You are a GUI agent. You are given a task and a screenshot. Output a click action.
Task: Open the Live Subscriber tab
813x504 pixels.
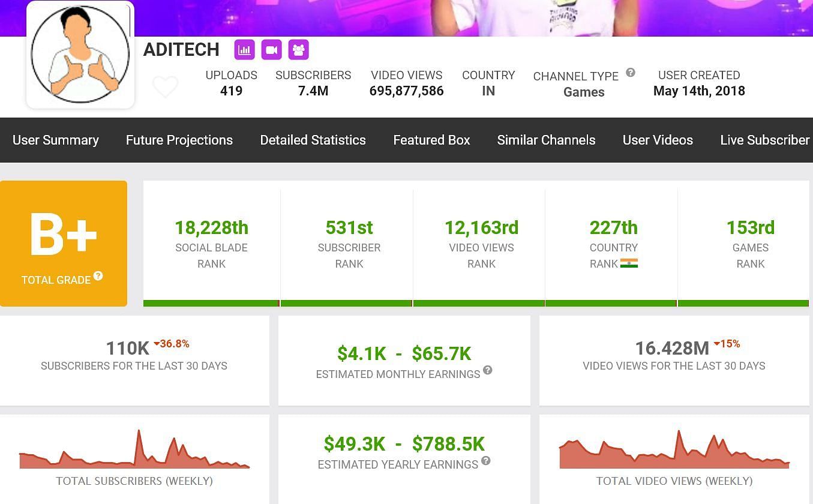(765, 140)
